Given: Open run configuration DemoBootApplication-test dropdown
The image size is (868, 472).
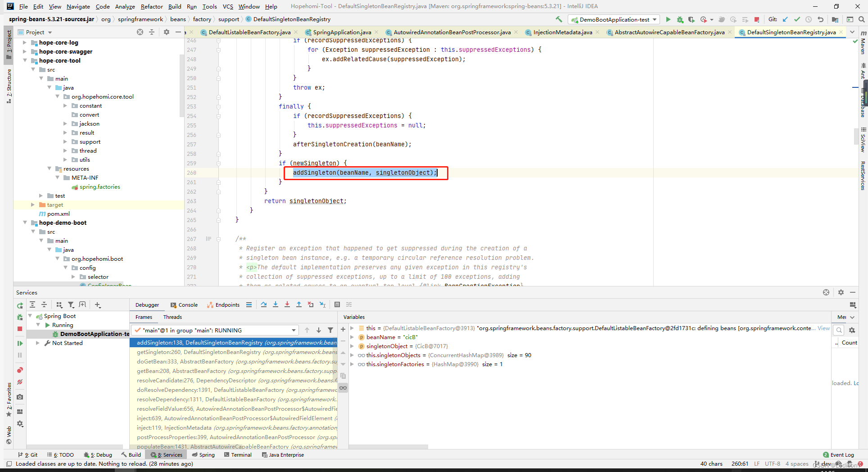Looking at the screenshot, I should (x=614, y=19).
